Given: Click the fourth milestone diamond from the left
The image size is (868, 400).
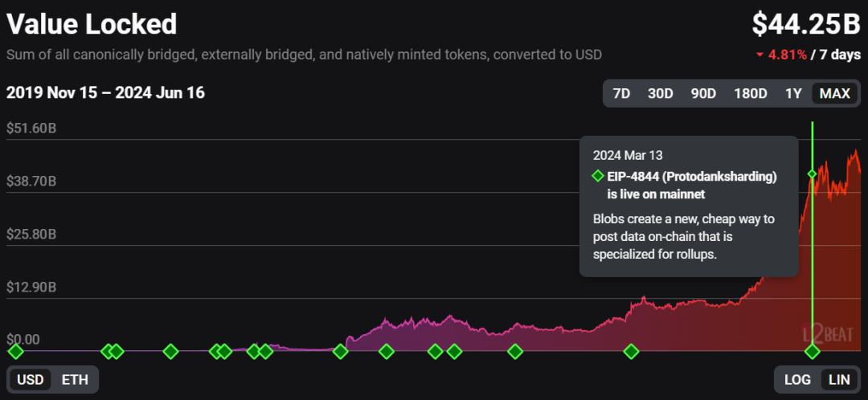Looking at the screenshot, I should point(170,351).
